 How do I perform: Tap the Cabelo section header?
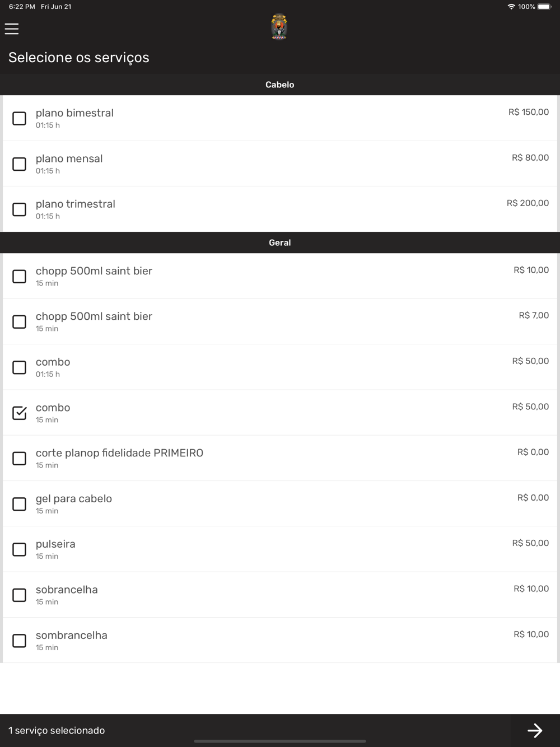[280, 85]
